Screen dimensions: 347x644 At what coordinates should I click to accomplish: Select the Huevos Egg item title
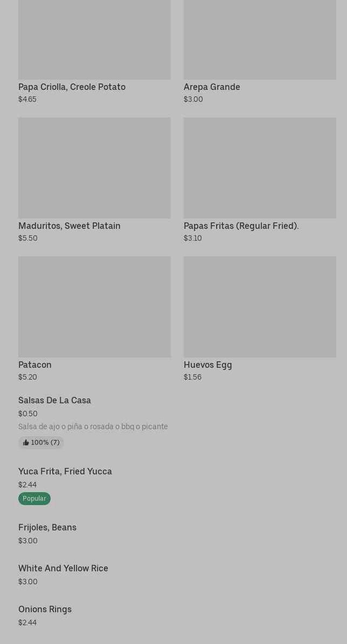tap(208, 365)
